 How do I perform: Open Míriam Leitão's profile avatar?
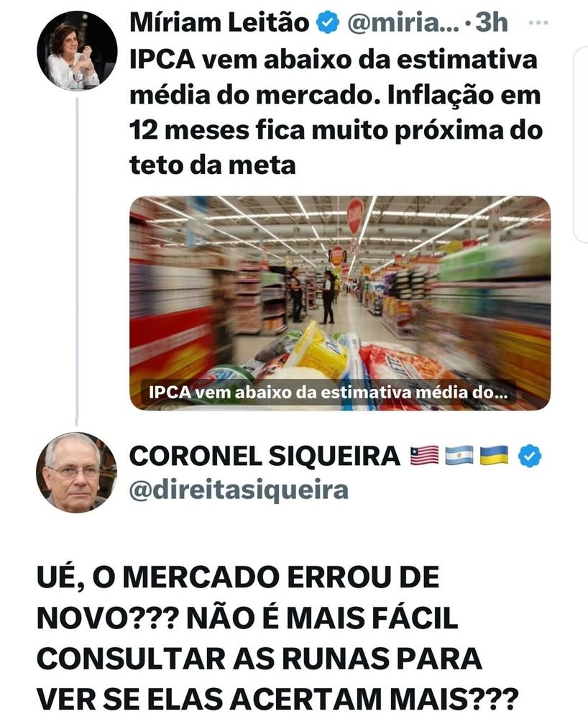point(77,50)
